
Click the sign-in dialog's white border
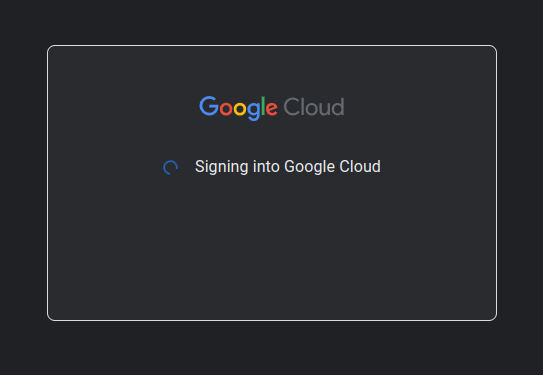coord(272,45)
